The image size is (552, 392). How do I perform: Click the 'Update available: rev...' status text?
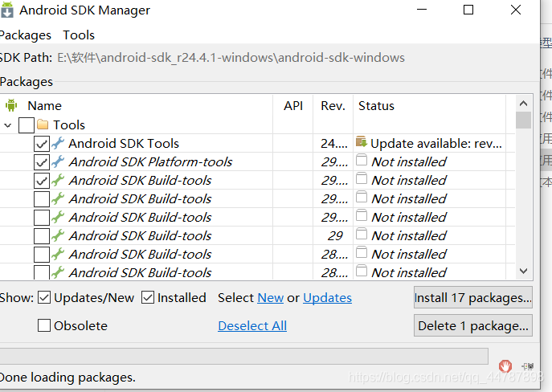tap(436, 144)
